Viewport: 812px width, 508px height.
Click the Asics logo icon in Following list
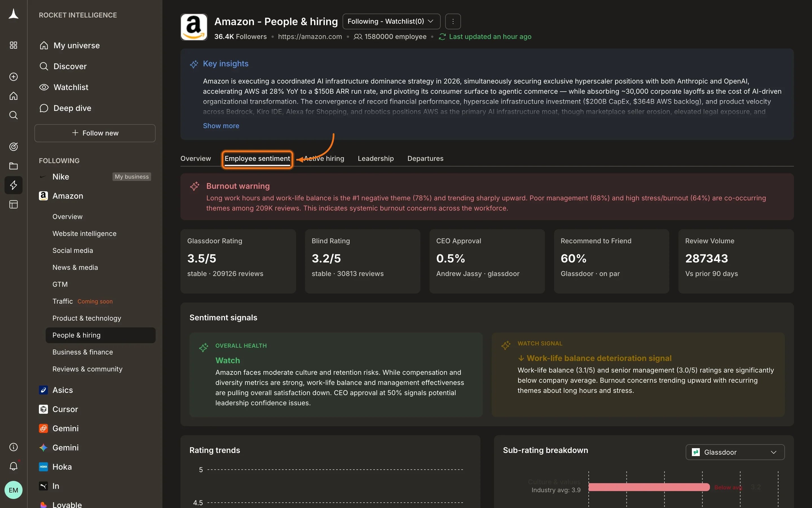point(43,390)
